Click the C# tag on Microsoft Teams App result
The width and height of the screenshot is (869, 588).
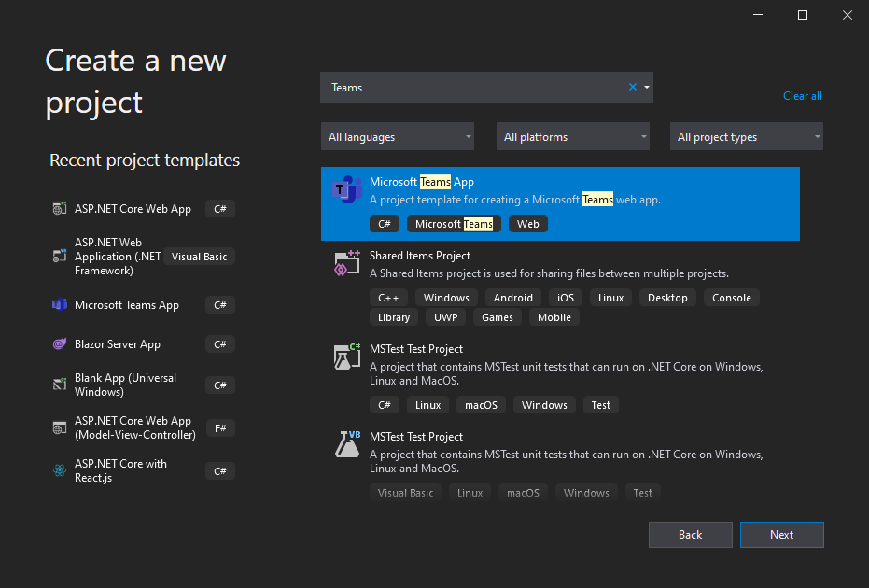(x=384, y=224)
